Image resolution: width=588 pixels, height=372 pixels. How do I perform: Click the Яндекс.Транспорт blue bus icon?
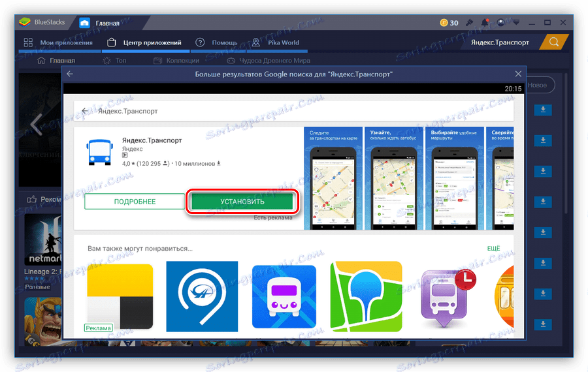[100, 152]
